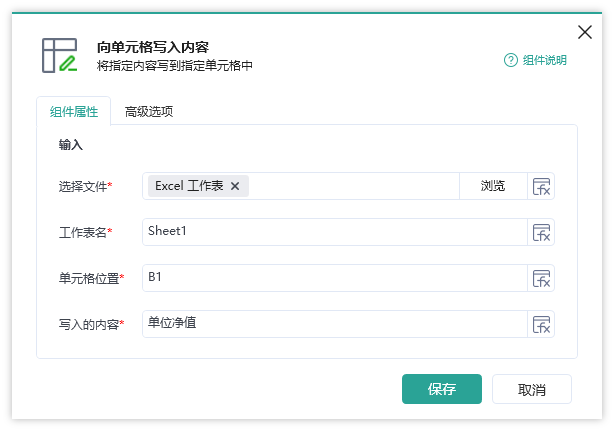Remove the Excel 工作表 file tag
614x431 pixels.
click(235, 186)
